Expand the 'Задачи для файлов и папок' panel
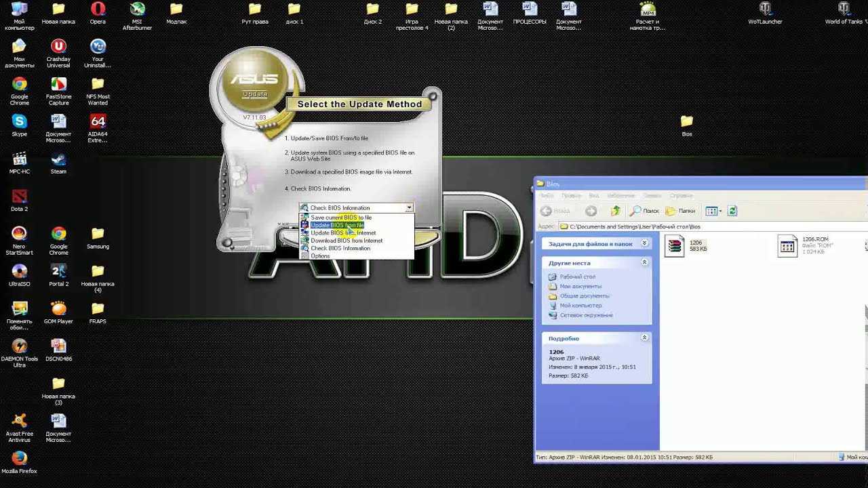The height and width of the screenshot is (488, 868). tap(644, 243)
